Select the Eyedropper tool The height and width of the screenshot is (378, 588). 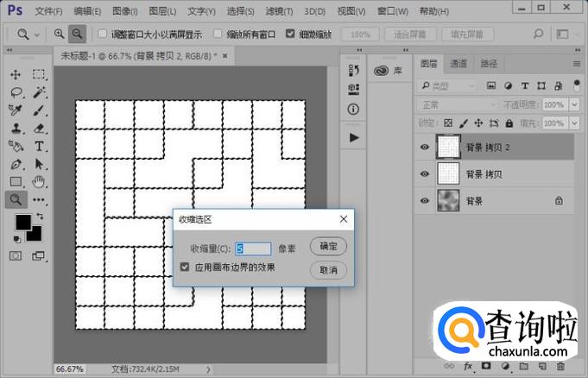tap(16, 110)
